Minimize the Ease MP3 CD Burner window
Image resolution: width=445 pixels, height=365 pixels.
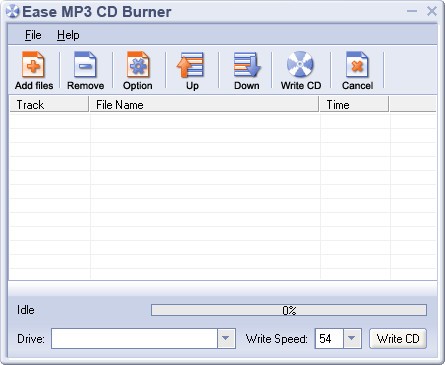click(412, 11)
